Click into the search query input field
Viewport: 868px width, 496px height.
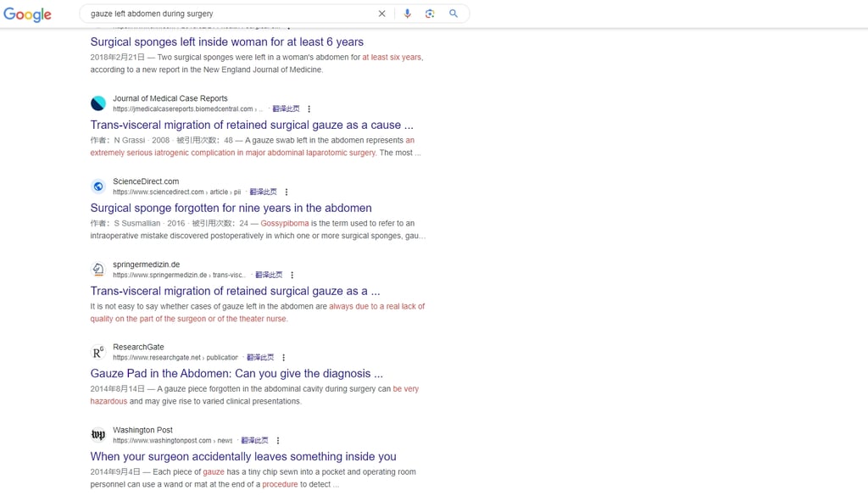pyautogui.click(x=230, y=14)
